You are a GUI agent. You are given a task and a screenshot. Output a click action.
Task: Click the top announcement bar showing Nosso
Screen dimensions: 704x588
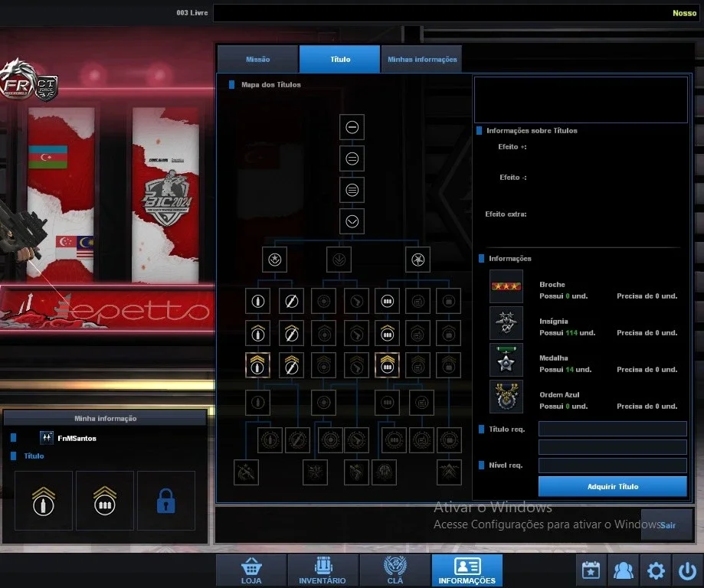point(456,13)
